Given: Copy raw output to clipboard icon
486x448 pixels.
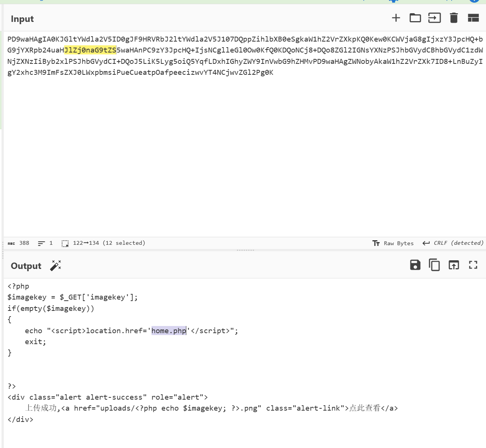Looking at the screenshot, I should [434, 265].
